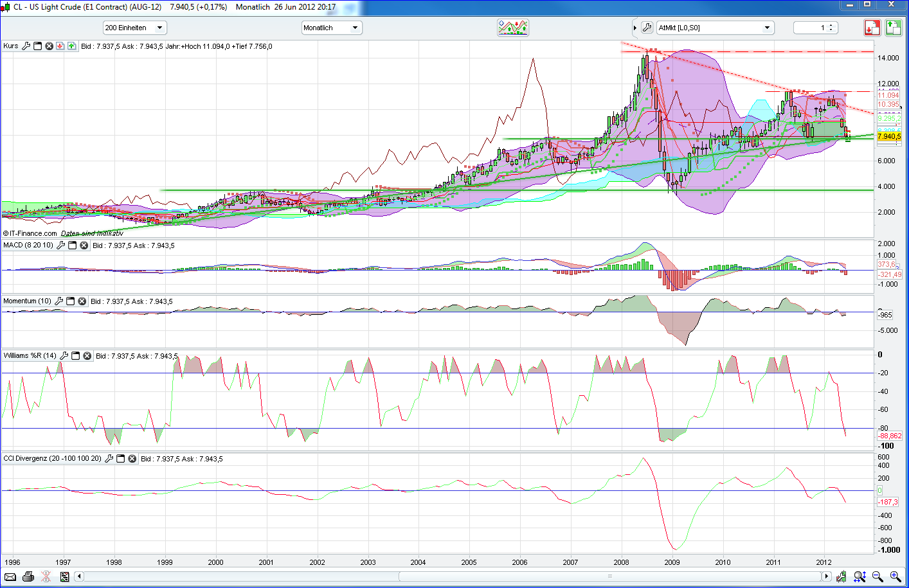Open MACD indicator settings wrench

click(x=61, y=245)
